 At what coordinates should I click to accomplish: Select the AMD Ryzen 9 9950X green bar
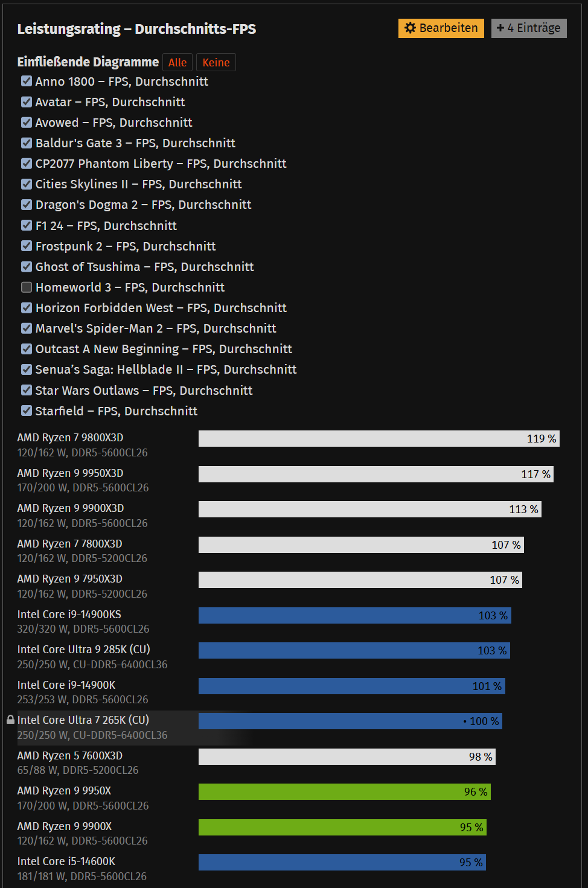(x=345, y=792)
